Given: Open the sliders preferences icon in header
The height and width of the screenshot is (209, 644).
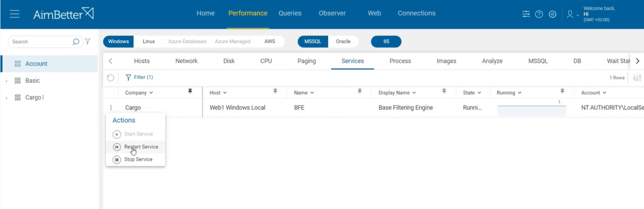Looking at the screenshot, I should click(526, 14).
